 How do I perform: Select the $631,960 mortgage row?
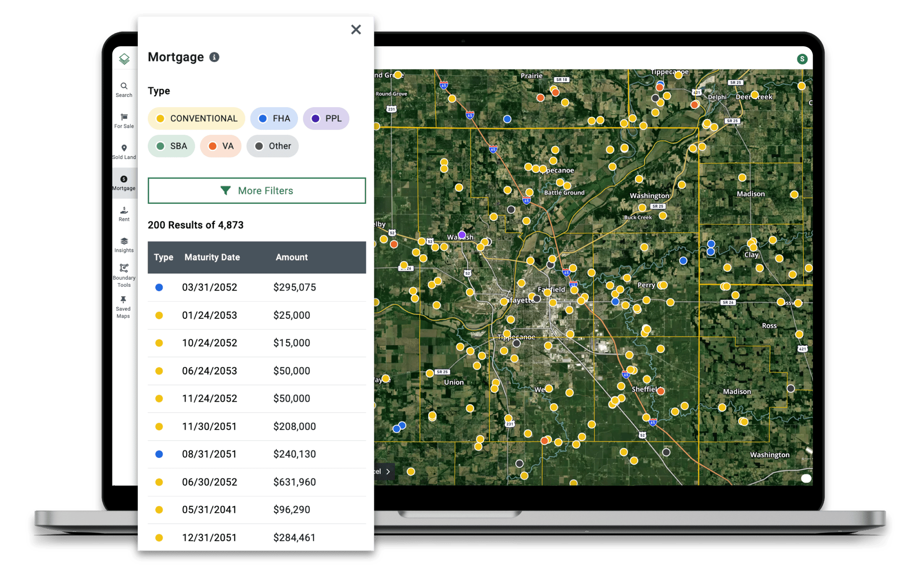pyautogui.click(x=257, y=482)
